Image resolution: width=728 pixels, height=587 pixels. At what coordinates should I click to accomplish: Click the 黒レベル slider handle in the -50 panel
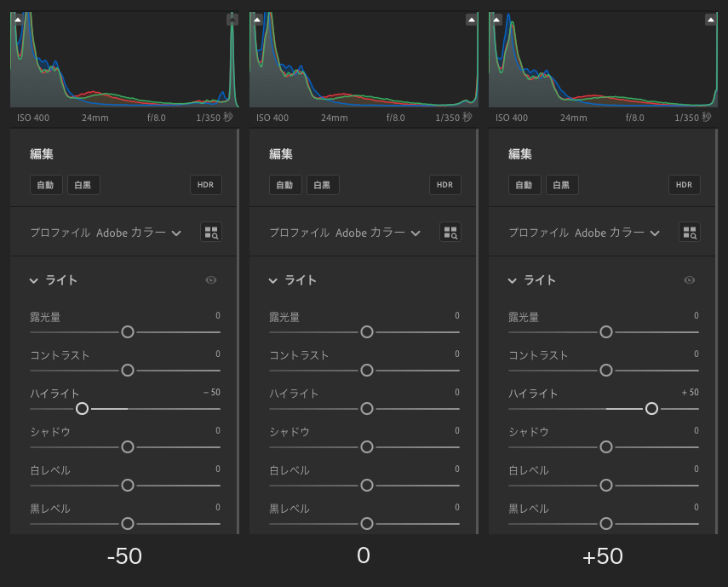coord(128,523)
